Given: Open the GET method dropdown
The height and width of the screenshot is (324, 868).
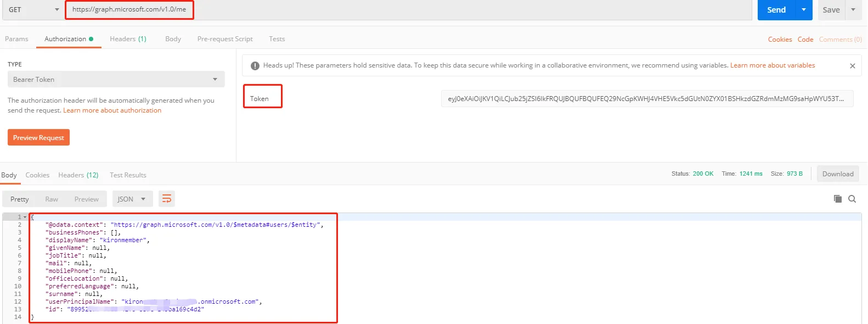Looking at the screenshot, I should (33, 10).
